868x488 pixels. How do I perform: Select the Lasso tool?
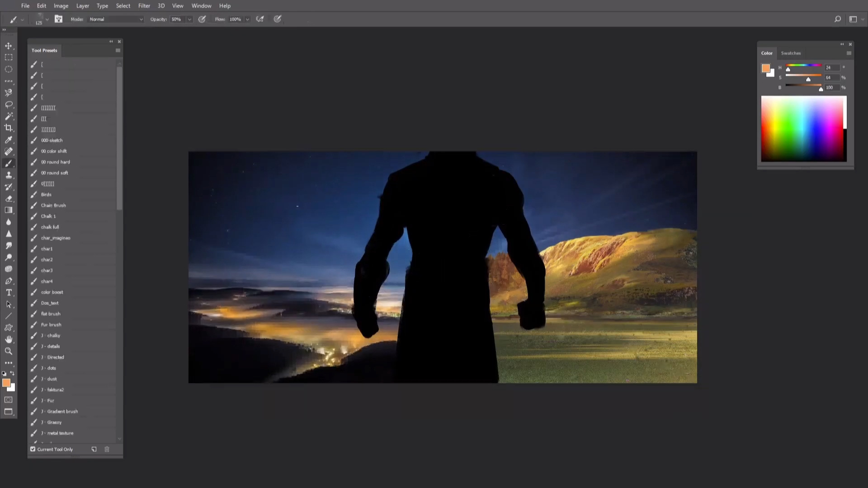point(9,104)
